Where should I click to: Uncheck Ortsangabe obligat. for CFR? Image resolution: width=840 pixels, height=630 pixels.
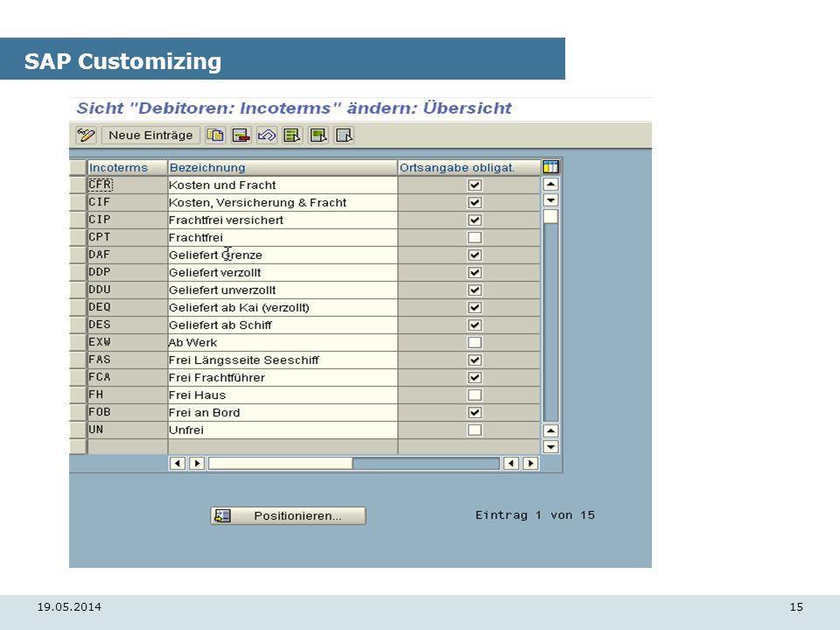pyautogui.click(x=474, y=185)
